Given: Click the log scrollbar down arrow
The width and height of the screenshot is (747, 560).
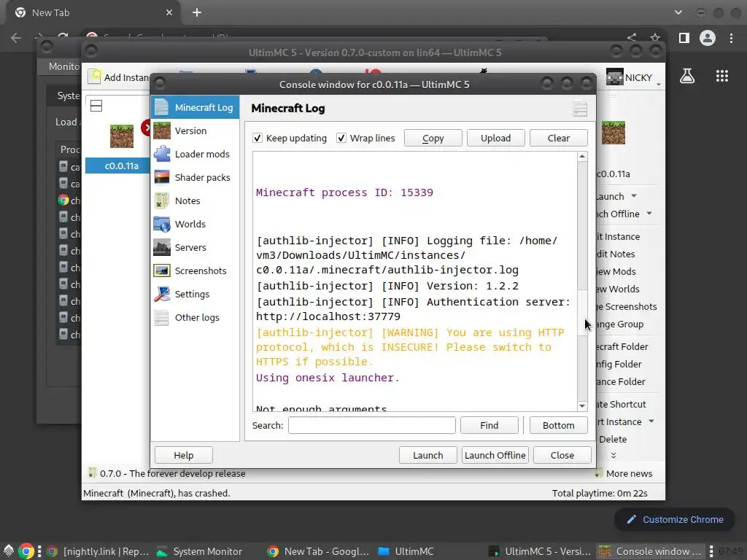Looking at the screenshot, I should click(x=582, y=406).
